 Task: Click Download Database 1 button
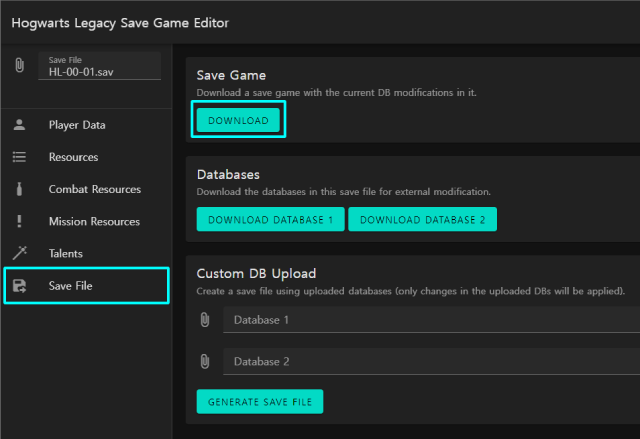tap(271, 220)
